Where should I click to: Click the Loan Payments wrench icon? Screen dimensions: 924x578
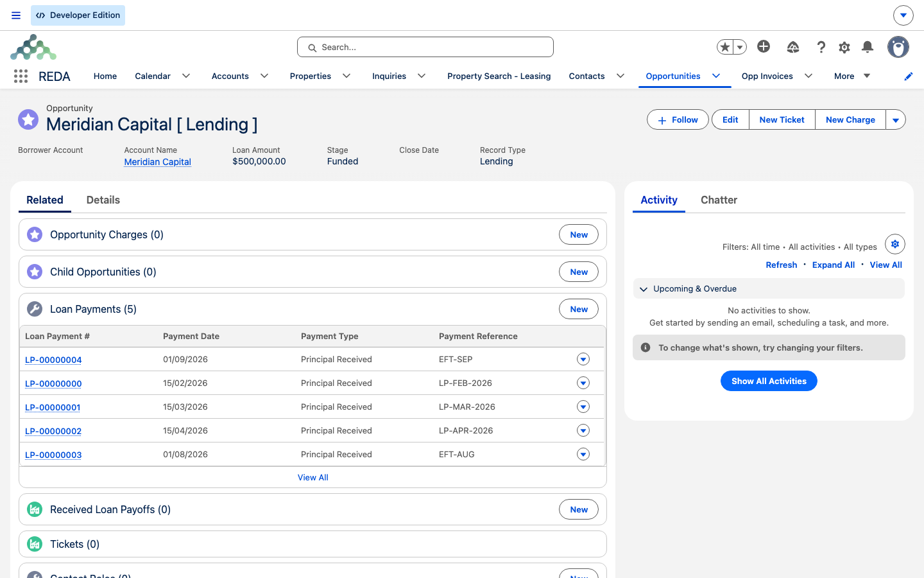tap(35, 309)
